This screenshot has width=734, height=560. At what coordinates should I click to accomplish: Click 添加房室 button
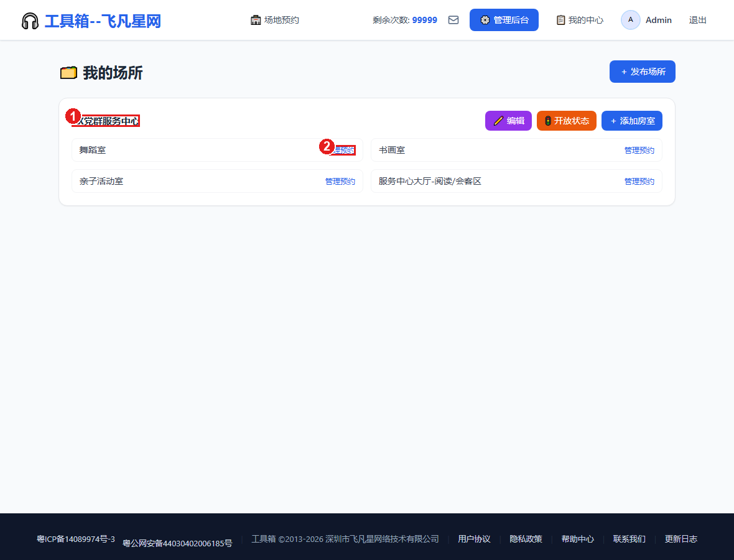coord(631,121)
